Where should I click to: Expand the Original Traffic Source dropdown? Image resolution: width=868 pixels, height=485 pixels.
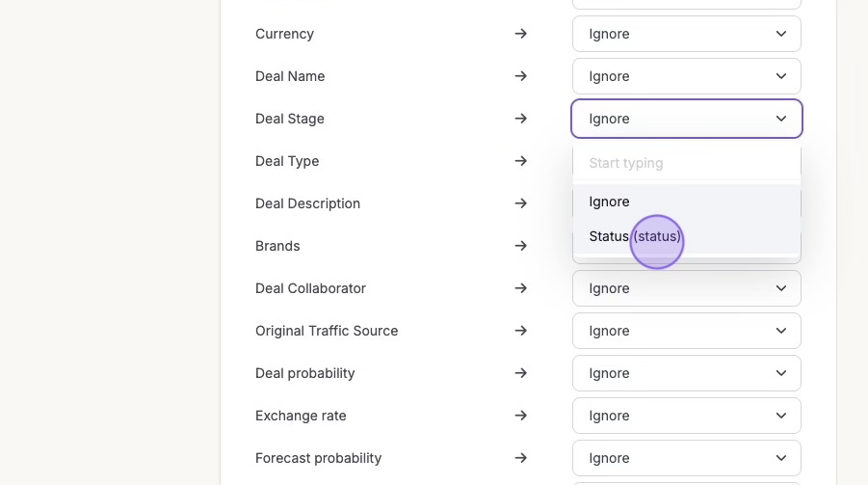(686, 331)
